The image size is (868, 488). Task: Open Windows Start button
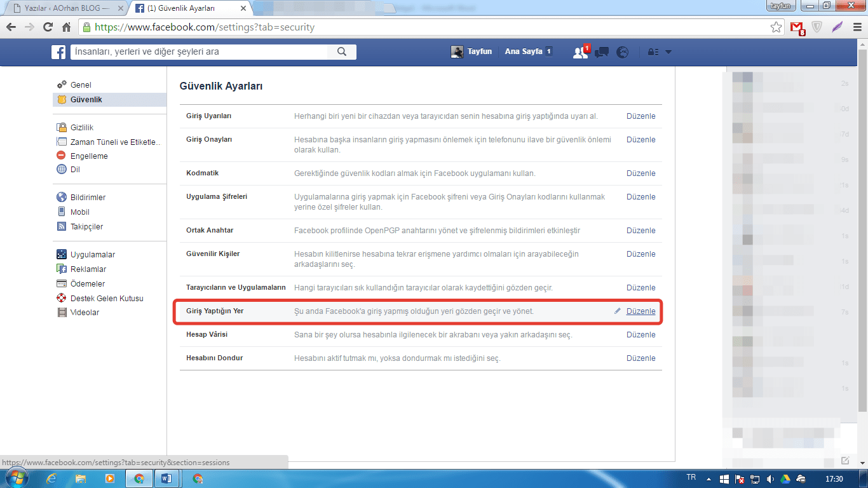(x=16, y=478)
